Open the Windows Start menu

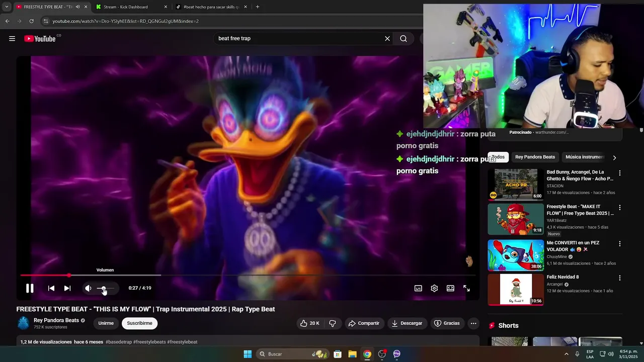(248, 354)
